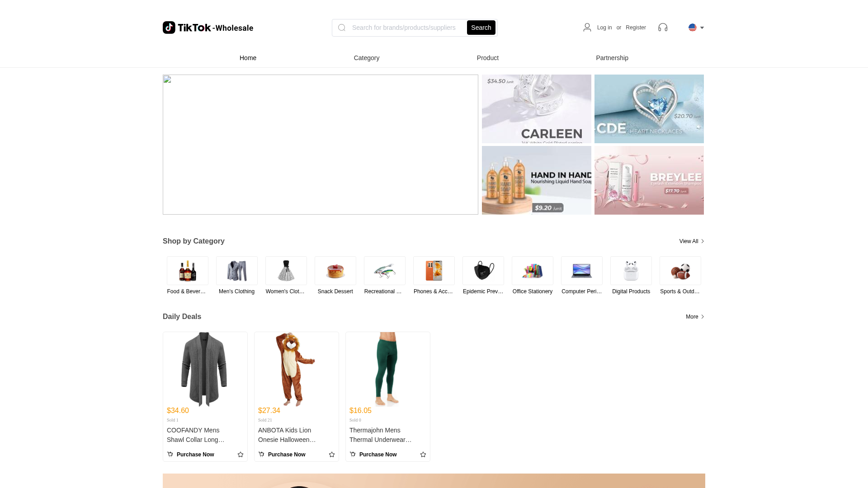Screen dimensions: 868x488
Task: Open the Breylee eyelash shampoo banner
Action: click(x=649, y=180)
